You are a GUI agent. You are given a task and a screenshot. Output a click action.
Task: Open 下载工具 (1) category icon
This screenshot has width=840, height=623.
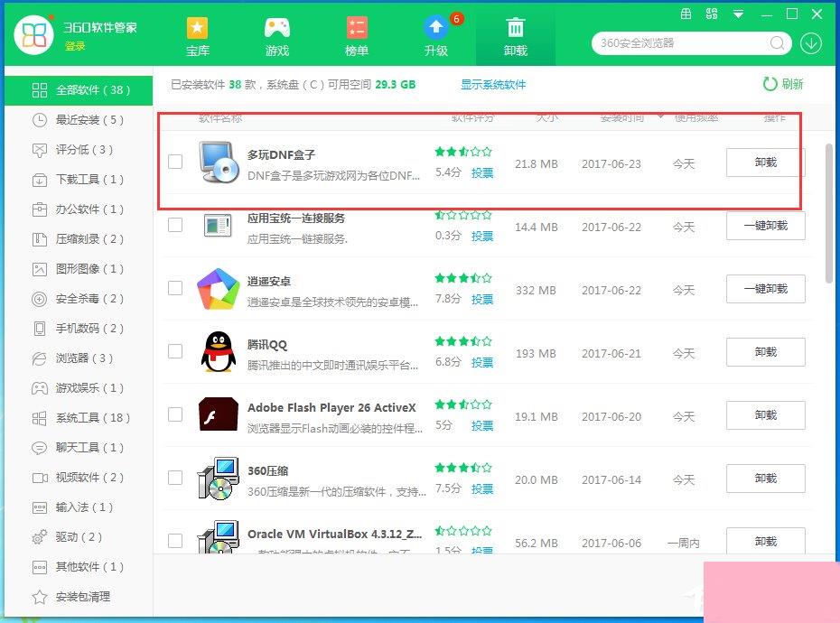(x=40, y=180)
